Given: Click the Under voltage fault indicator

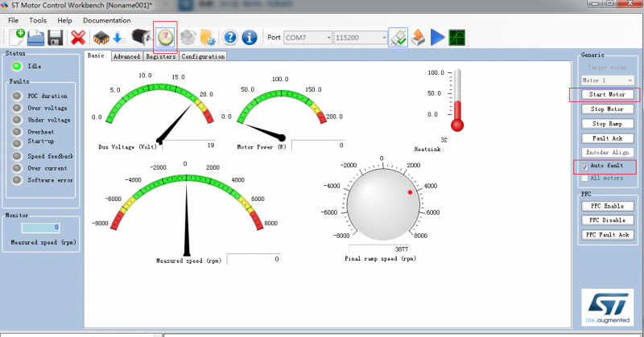Looking at the screenshot, I should (17, 120).
